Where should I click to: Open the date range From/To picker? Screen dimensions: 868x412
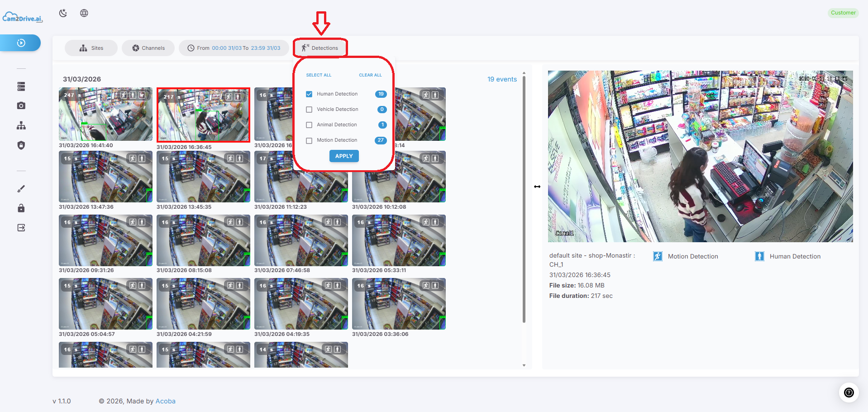[x=234, y=48]
